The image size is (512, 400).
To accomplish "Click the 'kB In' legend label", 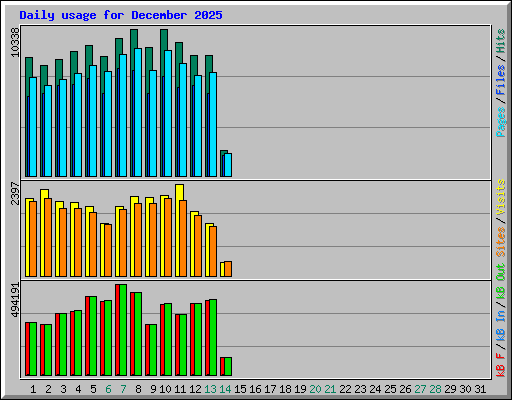I will click(x=501, y=326).
